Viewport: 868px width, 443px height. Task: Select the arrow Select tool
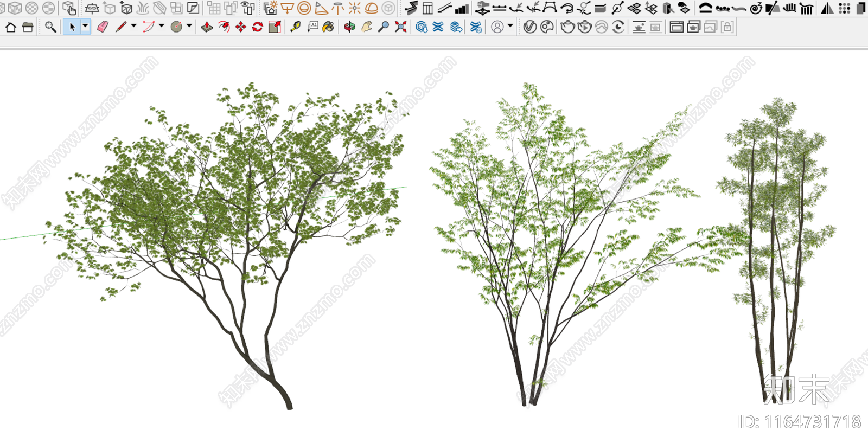point(72,27)
